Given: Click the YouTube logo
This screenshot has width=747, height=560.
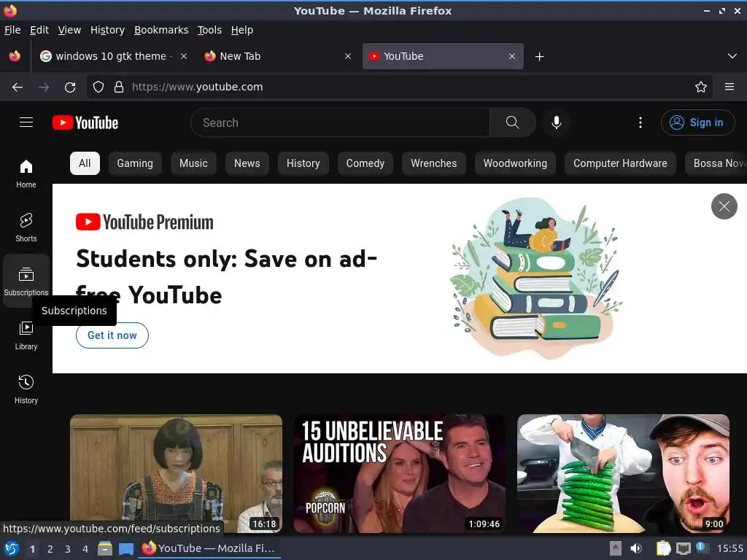Looking at the screenshot, I should click(x=85, y=122).
